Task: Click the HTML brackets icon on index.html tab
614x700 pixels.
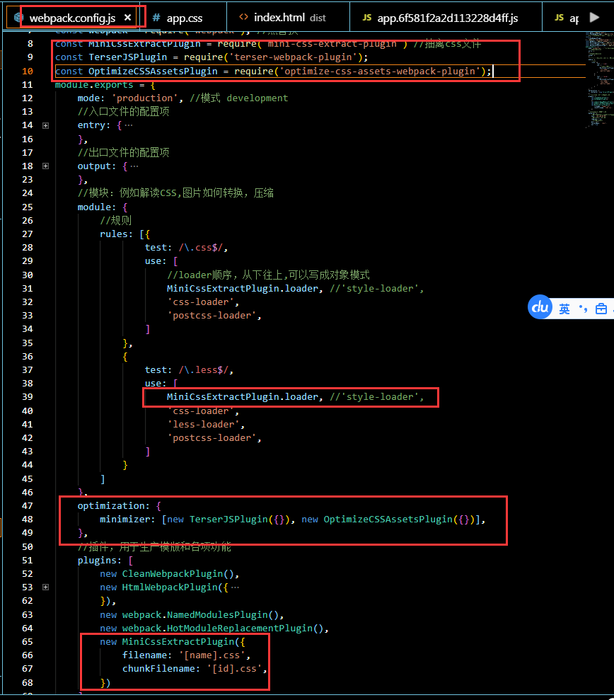Action: coord(243,17)
